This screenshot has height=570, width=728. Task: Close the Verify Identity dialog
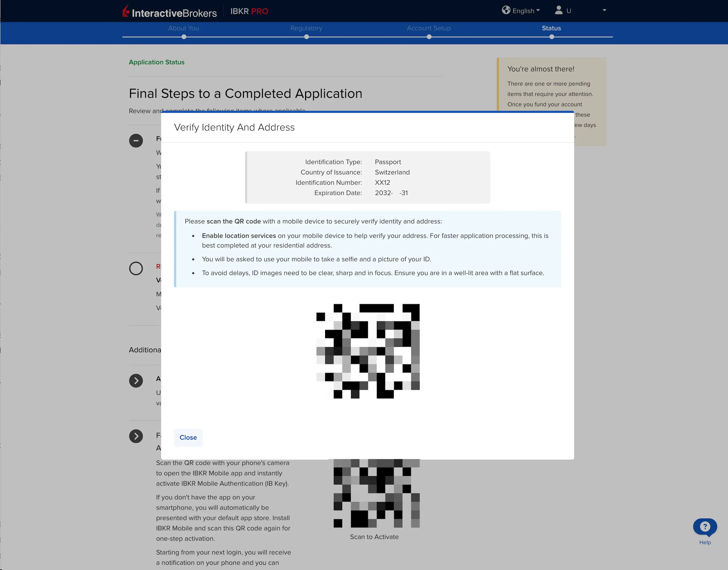tap(188, 437)
